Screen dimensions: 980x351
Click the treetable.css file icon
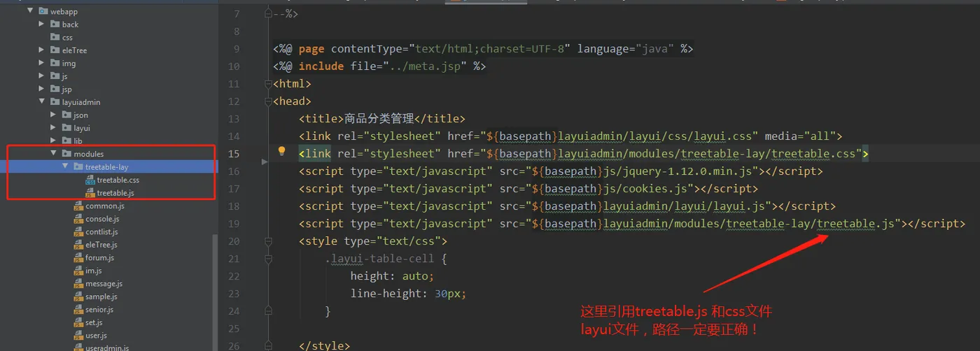[x=90, y=180]
